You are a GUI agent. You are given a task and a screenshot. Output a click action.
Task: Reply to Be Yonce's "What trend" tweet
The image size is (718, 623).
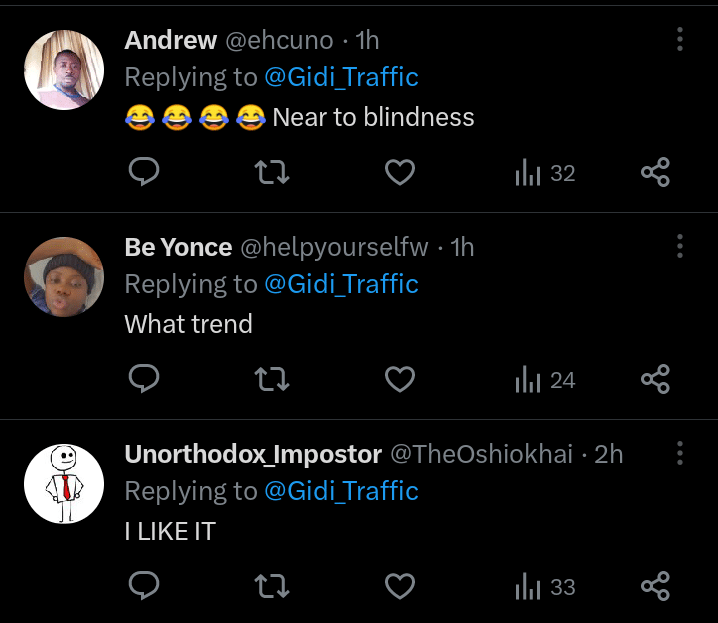coord(145,380)
